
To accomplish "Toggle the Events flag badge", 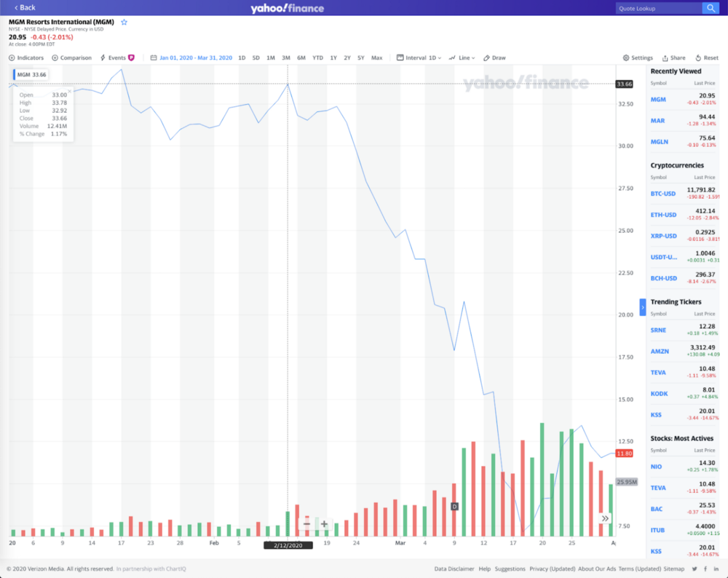I will 132,58.
